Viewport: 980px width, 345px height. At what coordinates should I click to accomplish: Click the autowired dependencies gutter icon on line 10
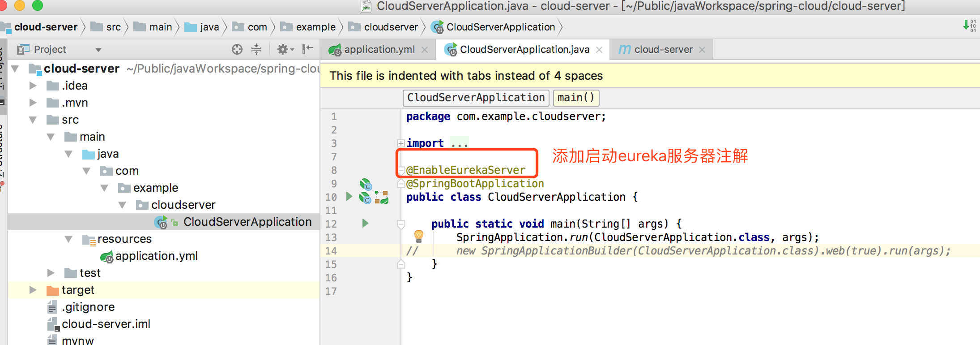click(x=382, y=197)
